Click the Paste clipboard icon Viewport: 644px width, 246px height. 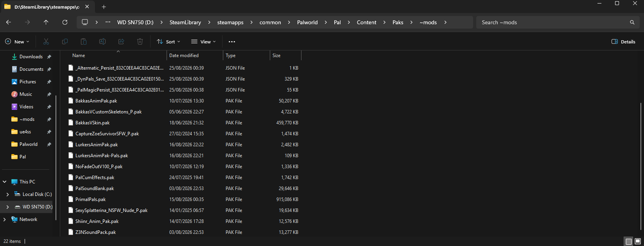coord(84,41)
